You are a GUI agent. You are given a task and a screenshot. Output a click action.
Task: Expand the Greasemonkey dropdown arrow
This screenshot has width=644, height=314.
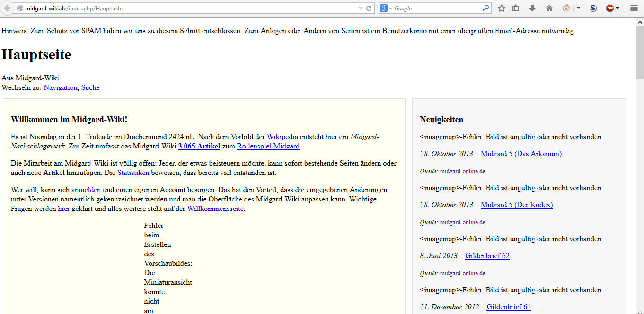pos(578,8)
